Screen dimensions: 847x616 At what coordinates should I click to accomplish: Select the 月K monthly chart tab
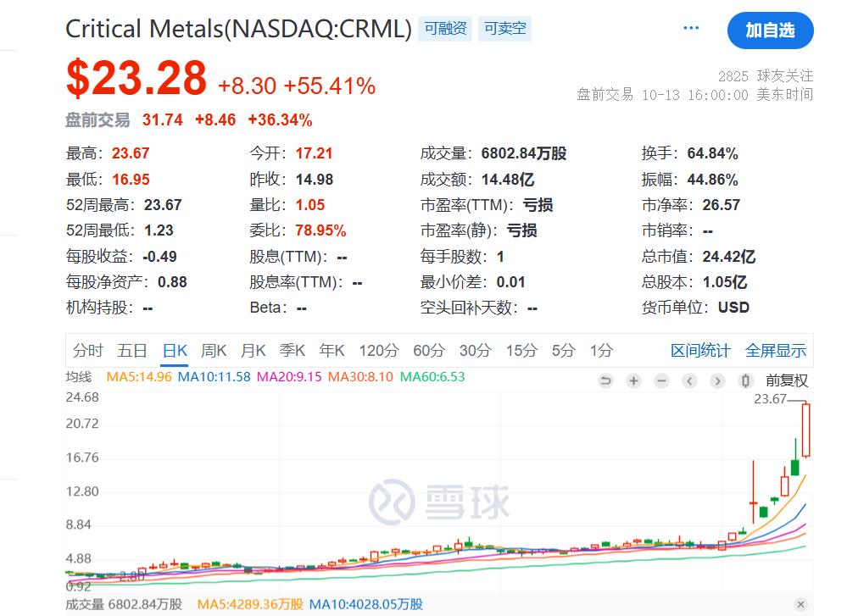[254, 351]
